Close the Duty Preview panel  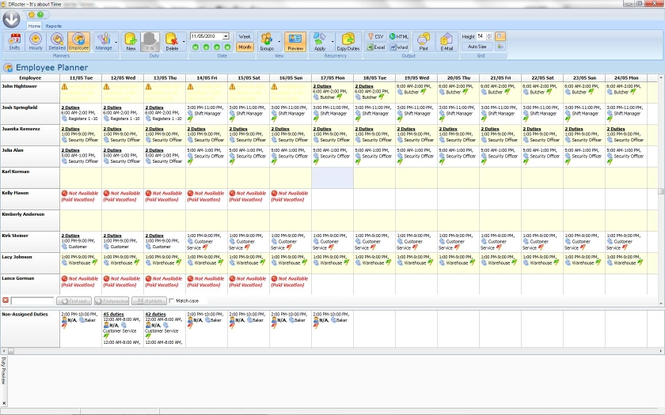click(x=4, y=403)
